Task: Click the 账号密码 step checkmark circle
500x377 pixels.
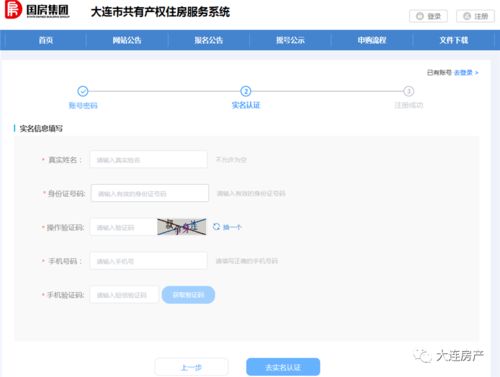Action: tap(83, 91)
